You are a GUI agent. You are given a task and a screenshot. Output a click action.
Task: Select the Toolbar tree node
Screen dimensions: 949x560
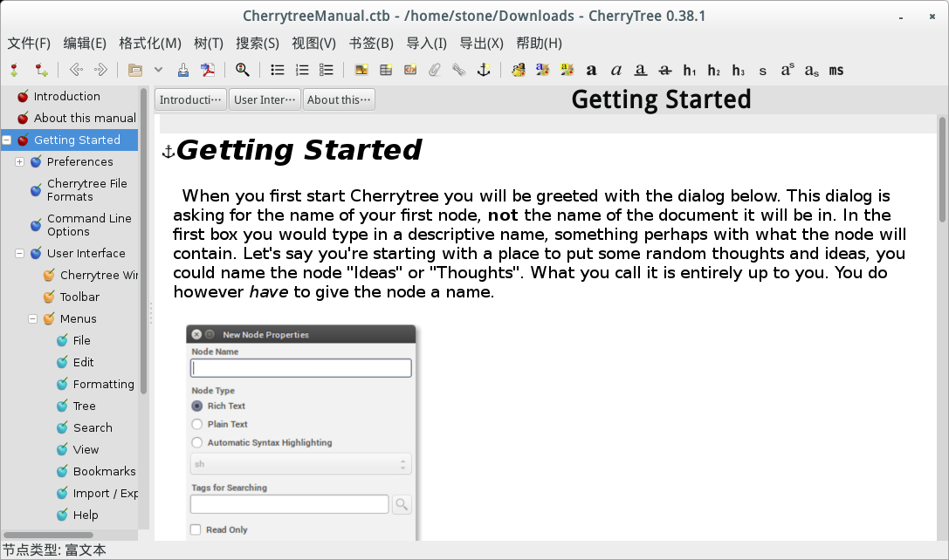coord(79,297)
